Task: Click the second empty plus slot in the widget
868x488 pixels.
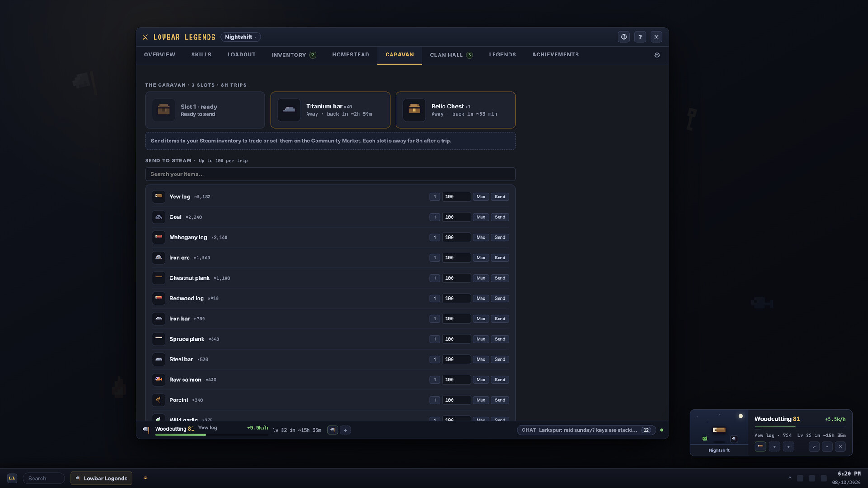Action: point(788,447)
